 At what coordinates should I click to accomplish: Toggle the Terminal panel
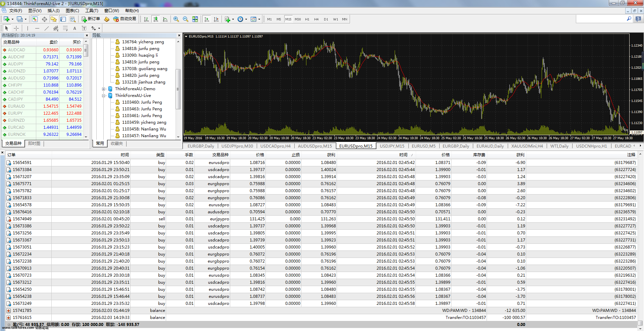tap(63, 19)
